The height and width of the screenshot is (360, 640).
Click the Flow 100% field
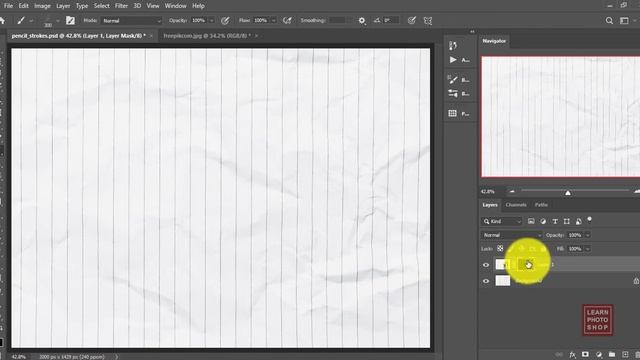(x=261, y=20)
